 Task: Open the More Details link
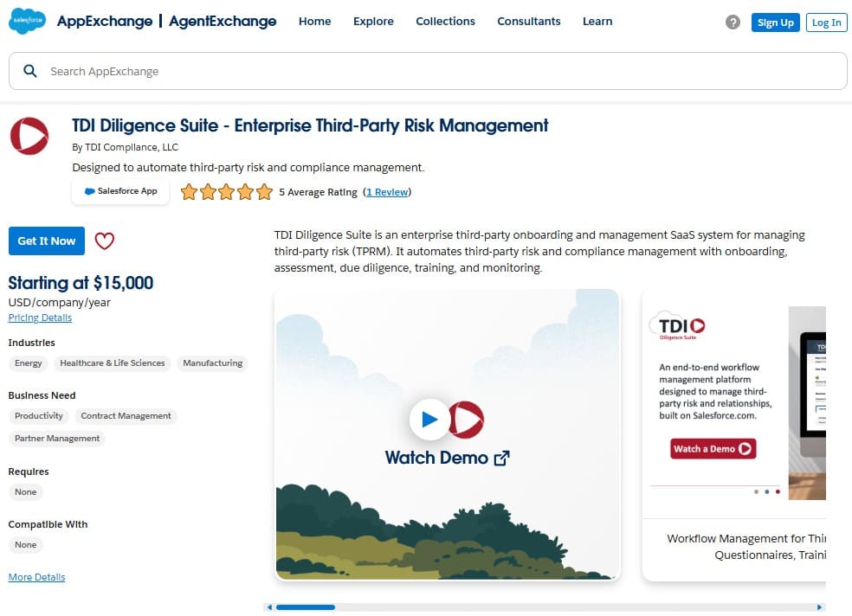coord(36,577)
